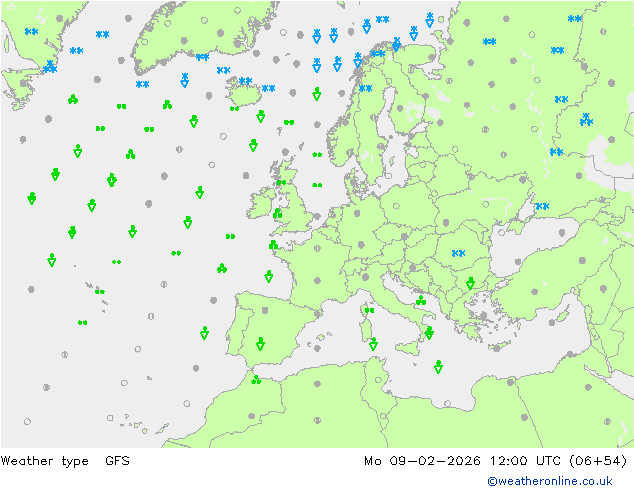The width and height of the screenshot is (634, 490).
Task: Click the green rain symbol over Sardinia
Action: [x=369, y=311]
